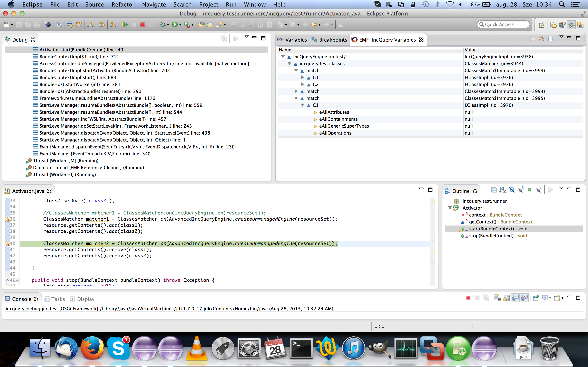Viewport: 588px width, 367px height.
Task: Open the Refactor menu
Action: tap(123, 4)
